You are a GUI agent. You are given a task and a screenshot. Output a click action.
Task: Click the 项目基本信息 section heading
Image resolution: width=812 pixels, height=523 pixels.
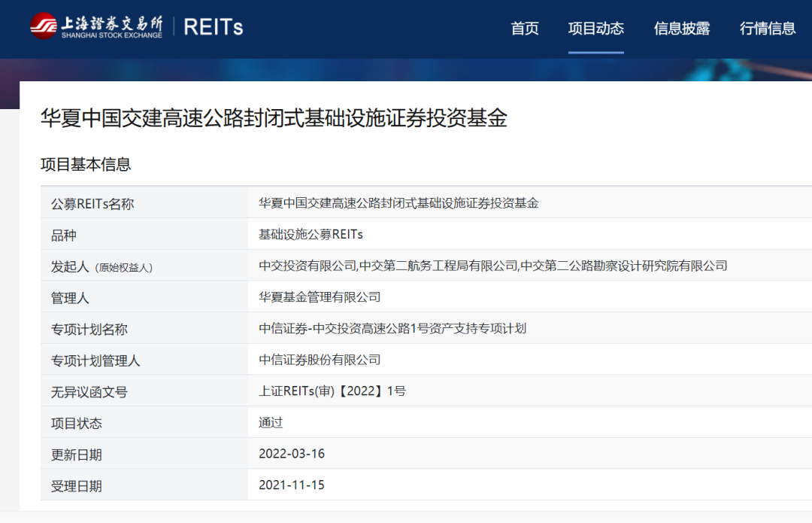click(86, 164)
